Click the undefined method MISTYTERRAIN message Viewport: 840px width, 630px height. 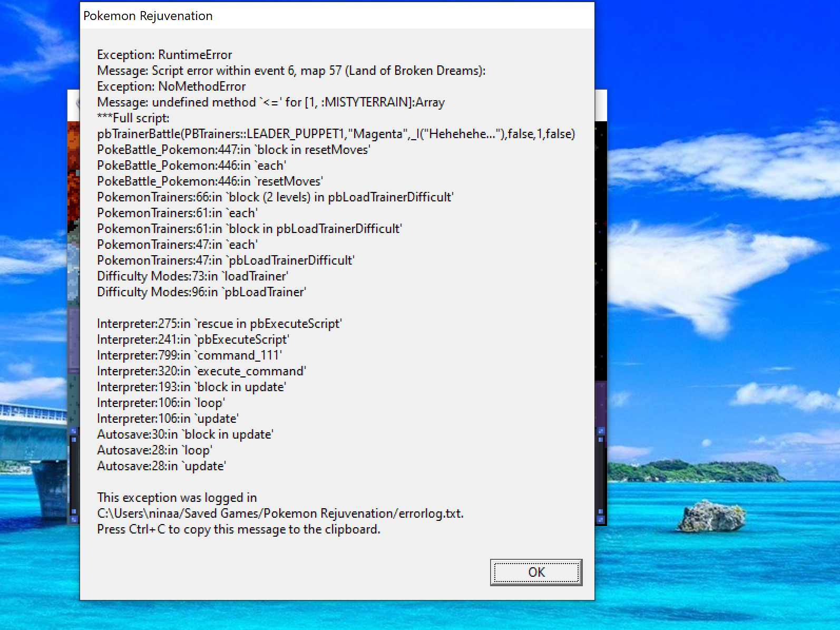coord(271,102)
